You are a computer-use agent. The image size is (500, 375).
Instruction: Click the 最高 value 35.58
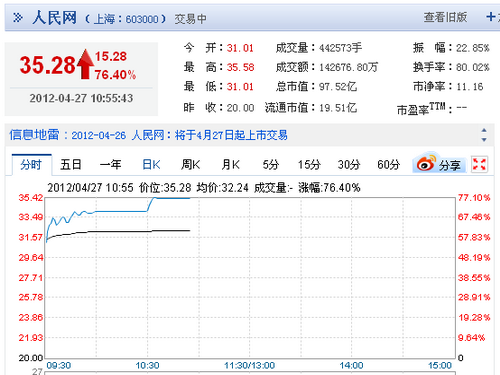pos(240,68)
